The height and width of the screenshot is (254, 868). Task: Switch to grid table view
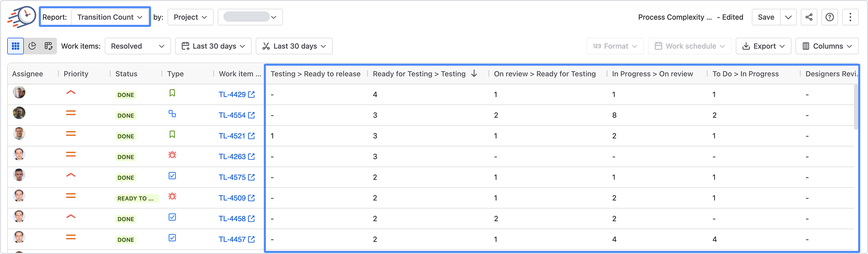tap(16, 46)
